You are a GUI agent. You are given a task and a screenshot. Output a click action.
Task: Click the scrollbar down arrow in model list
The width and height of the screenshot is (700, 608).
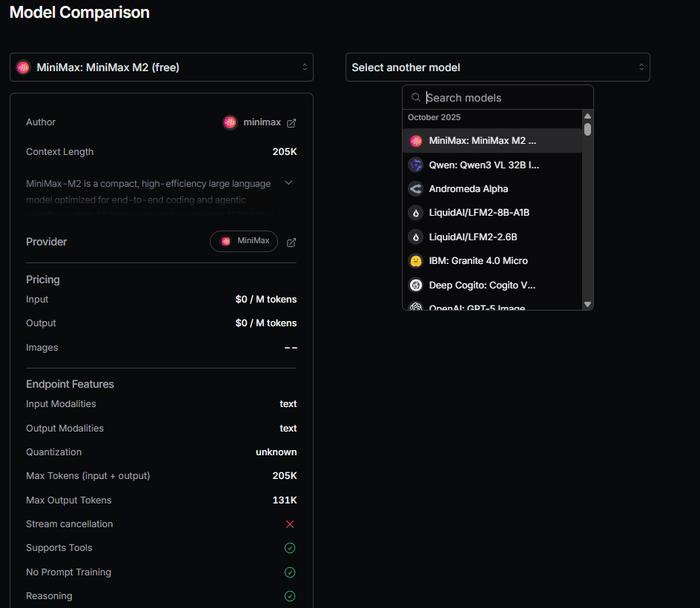[587, 304]
